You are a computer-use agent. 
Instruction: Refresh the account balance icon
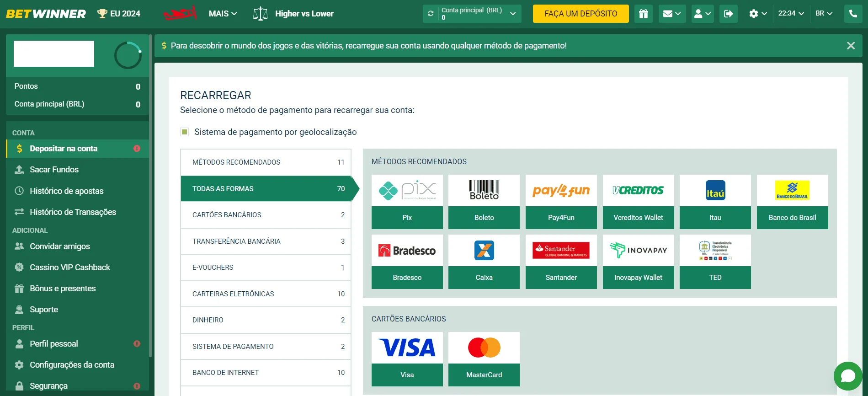click(x=431, y=14)
